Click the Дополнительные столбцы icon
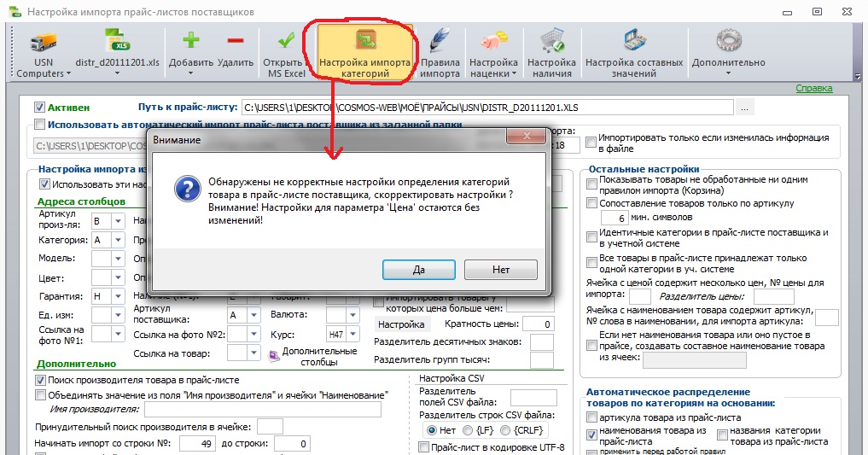 tap(273, 356)
